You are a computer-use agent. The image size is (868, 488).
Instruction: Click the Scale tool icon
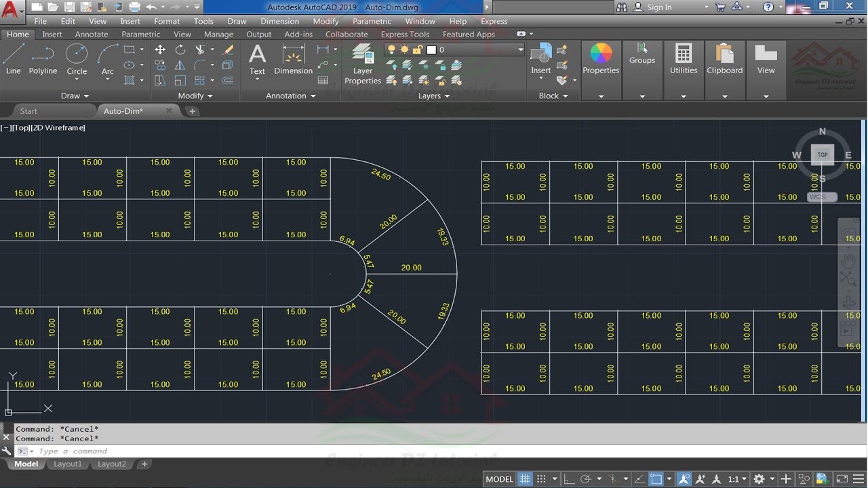tap(180, 80)
